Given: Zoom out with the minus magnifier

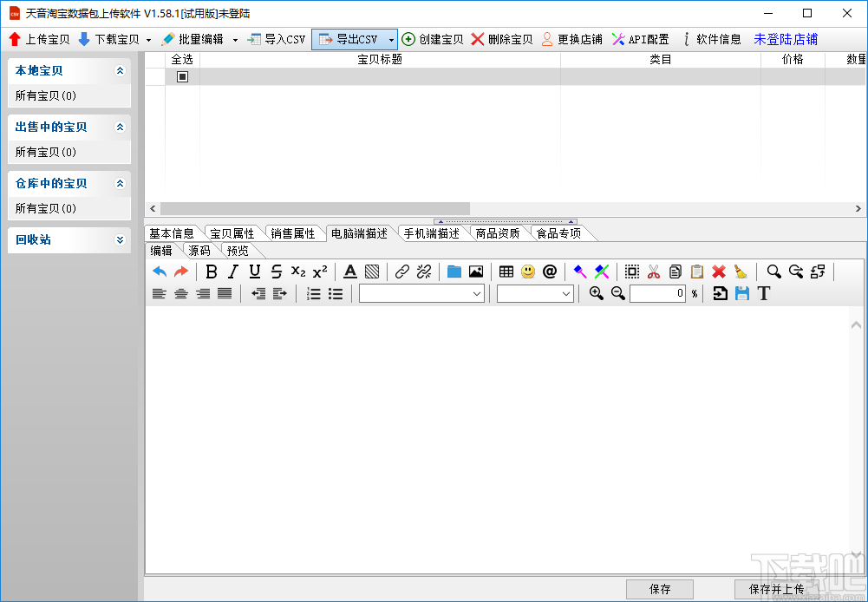Looking at the screenshot, I should click(618, 293).
